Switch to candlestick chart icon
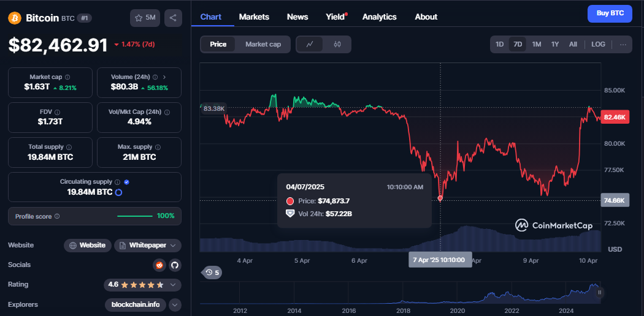Viewport: 644px width, 316px height. coord(337,44)
